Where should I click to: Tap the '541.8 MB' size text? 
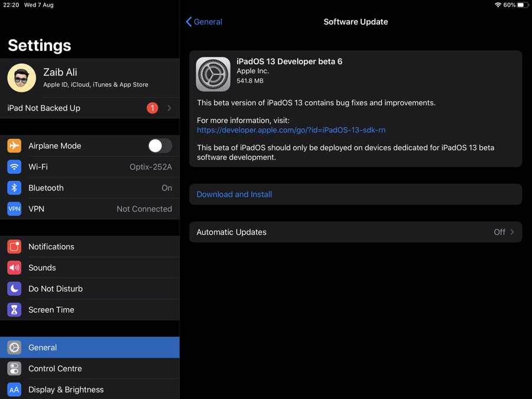coord(250,81)
